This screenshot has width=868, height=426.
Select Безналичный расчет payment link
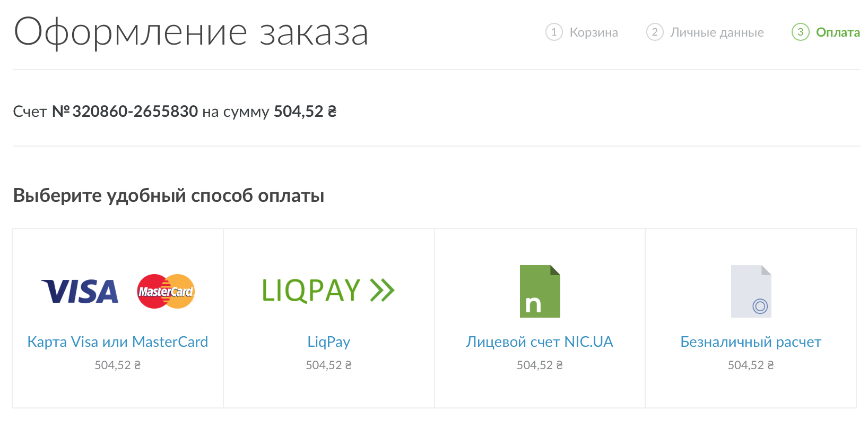(x=751, y=342)
